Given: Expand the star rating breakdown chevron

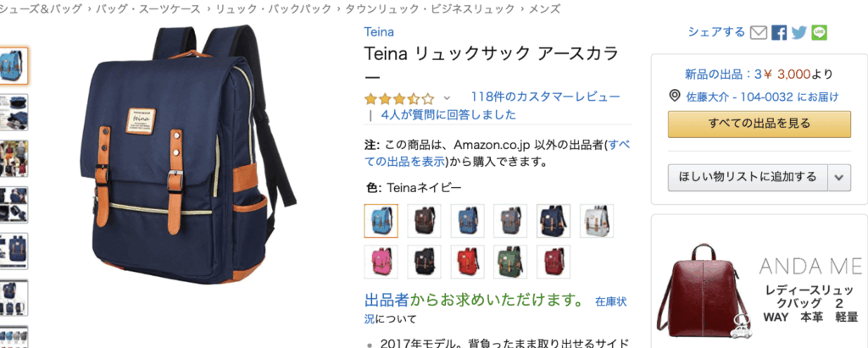Looking at the screenshot, I should point(448,98).
